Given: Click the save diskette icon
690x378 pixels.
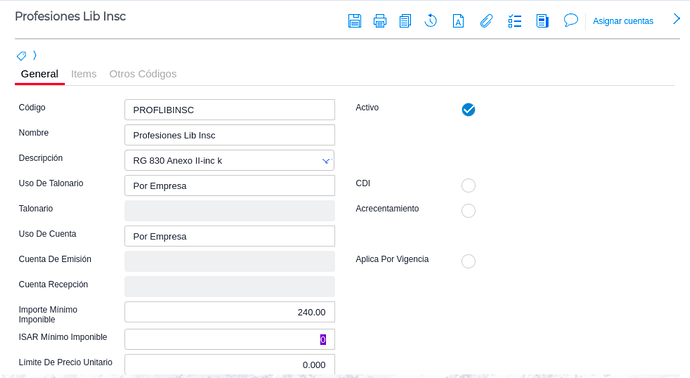Looking at the screenshot, I should click(x=354, y=21).
